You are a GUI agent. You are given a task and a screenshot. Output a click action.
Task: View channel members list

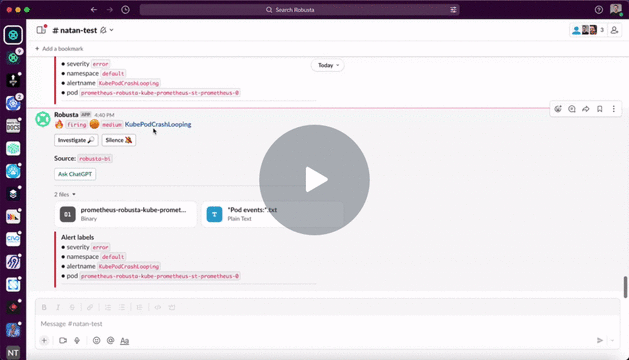click(589, 30)
